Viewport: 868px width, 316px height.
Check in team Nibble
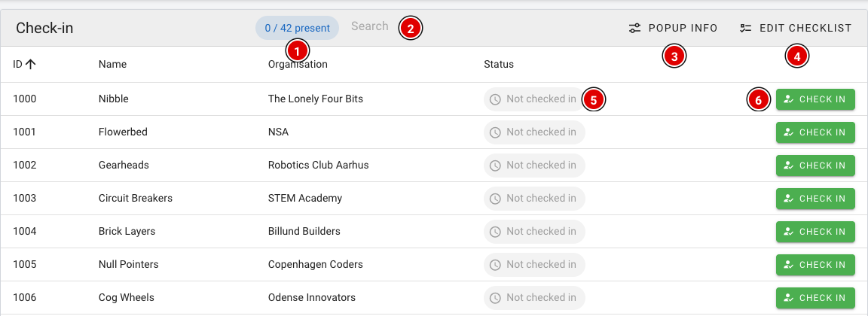coord(815,99)
